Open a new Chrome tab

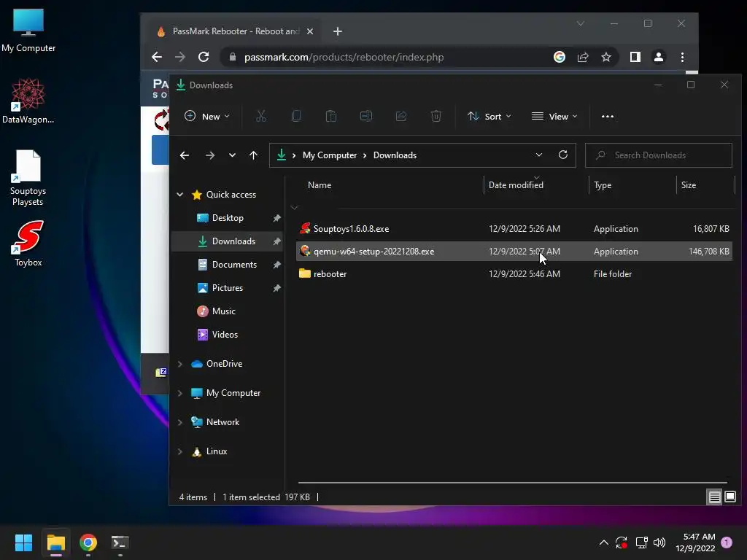click(x=338, y=31)
